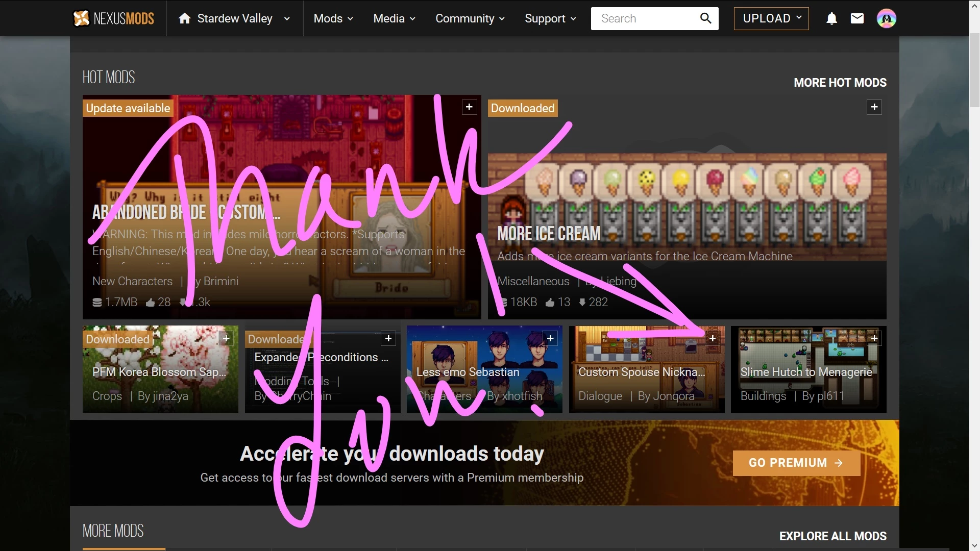Click the file size icon next to 1.7MB

97,303
